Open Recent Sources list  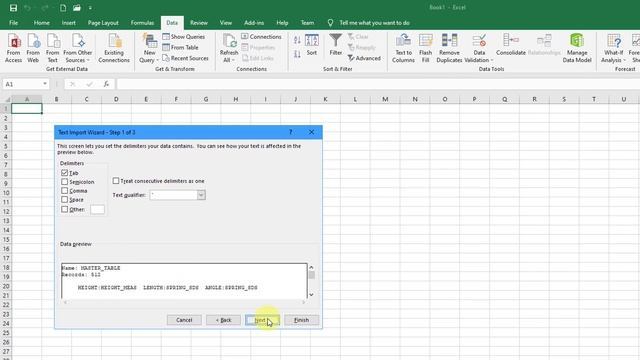point(185,58)
